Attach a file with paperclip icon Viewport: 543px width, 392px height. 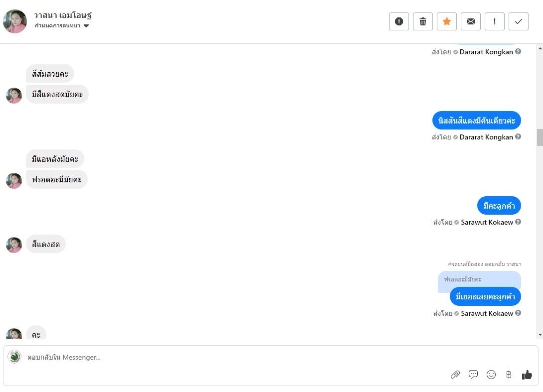pos(455,375)
